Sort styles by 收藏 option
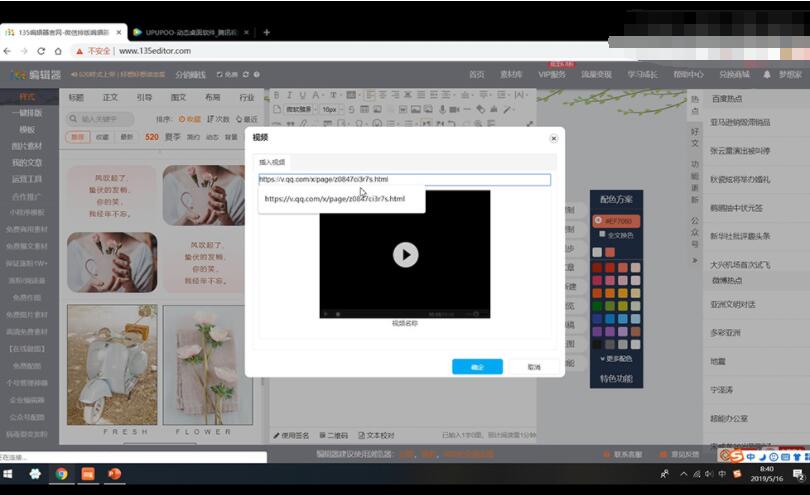The image size is (810, 495). [190, 119]
